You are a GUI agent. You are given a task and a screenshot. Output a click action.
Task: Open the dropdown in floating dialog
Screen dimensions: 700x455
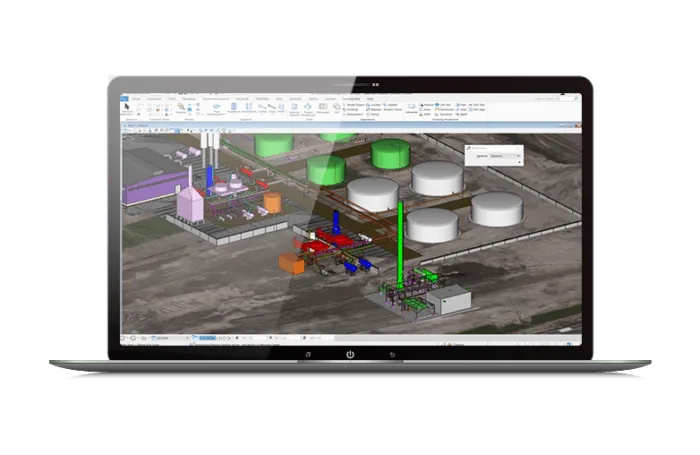pos(505,156)
